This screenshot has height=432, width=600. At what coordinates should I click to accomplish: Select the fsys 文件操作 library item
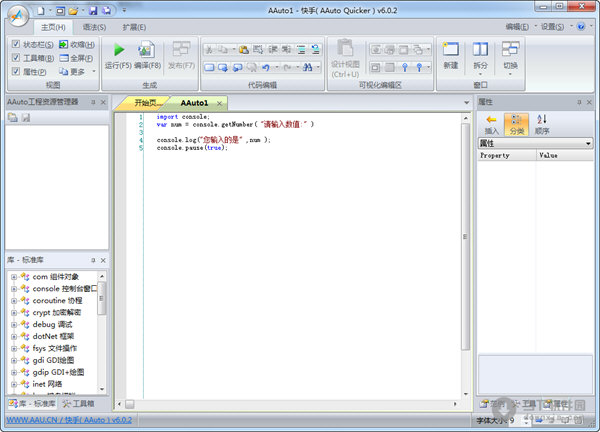55,348
